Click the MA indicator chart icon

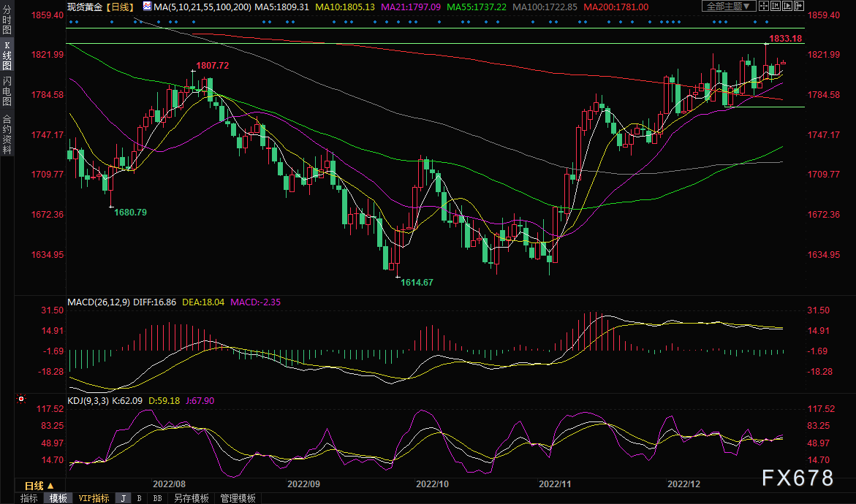pyautogui.click(x=147, y=7)
